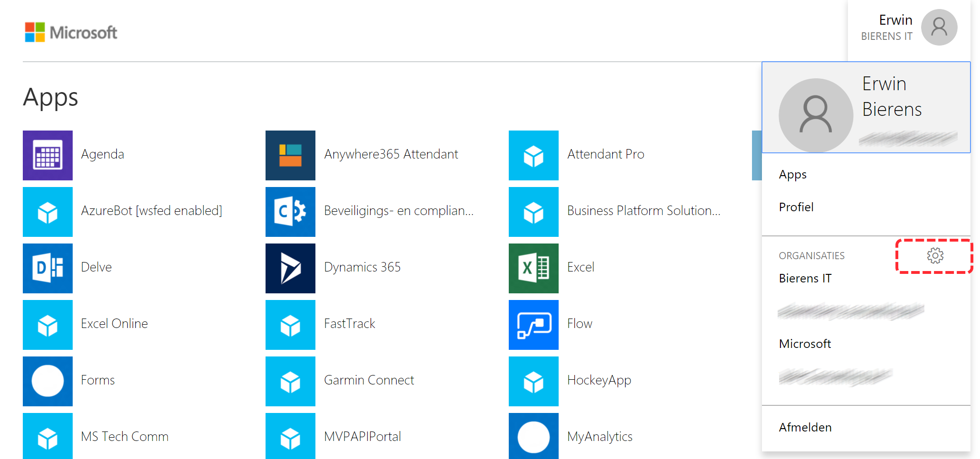Open the AzureBot [wsfed enabled] label
Viewport: 980px width, 459px height.
(152, 211)
